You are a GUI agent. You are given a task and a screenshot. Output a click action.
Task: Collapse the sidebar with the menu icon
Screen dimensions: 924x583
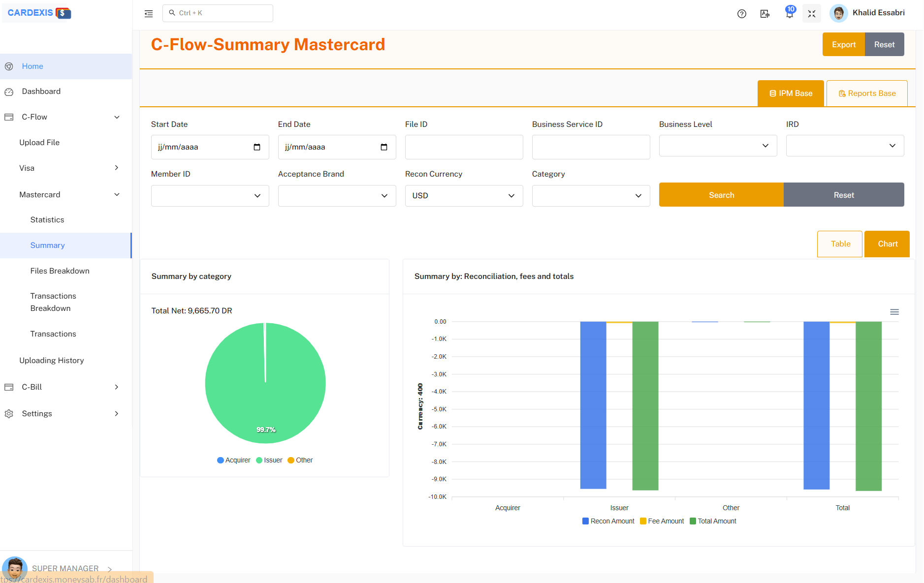(148, 13)
